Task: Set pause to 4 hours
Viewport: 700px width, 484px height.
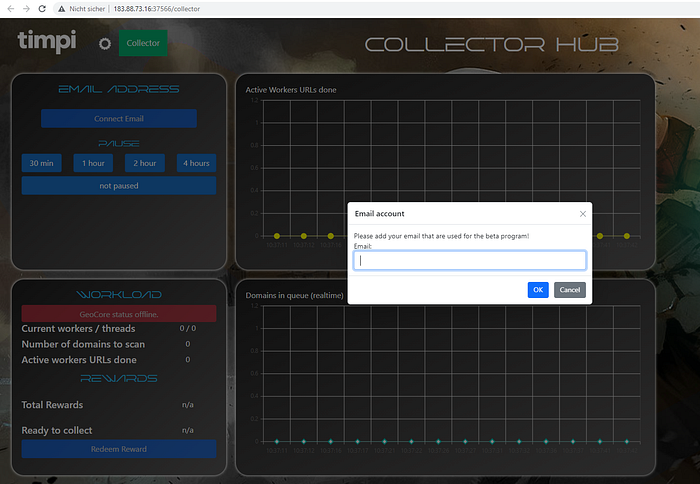Action: [196, 163]
